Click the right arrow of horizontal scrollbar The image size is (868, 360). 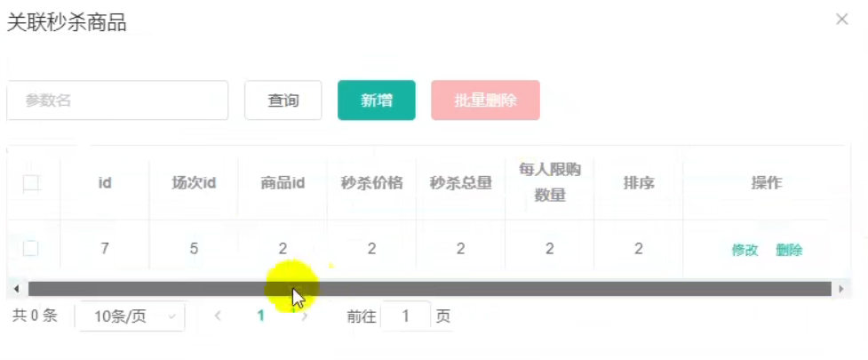click(840, 289)
